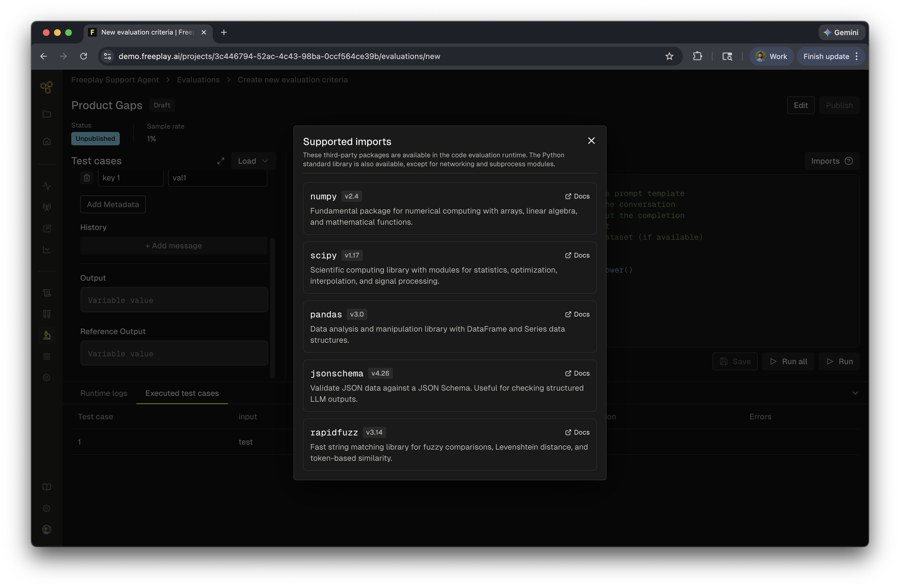The image size is (900, 588).
Task: Open the Observability antenna icon in sidebar
Action: pos(47,207)
